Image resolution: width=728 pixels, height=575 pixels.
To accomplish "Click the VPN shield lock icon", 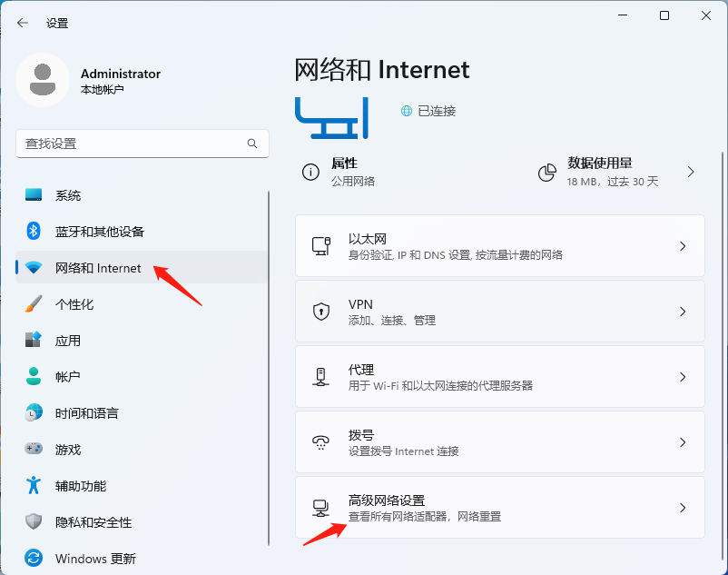I will 320,312.
